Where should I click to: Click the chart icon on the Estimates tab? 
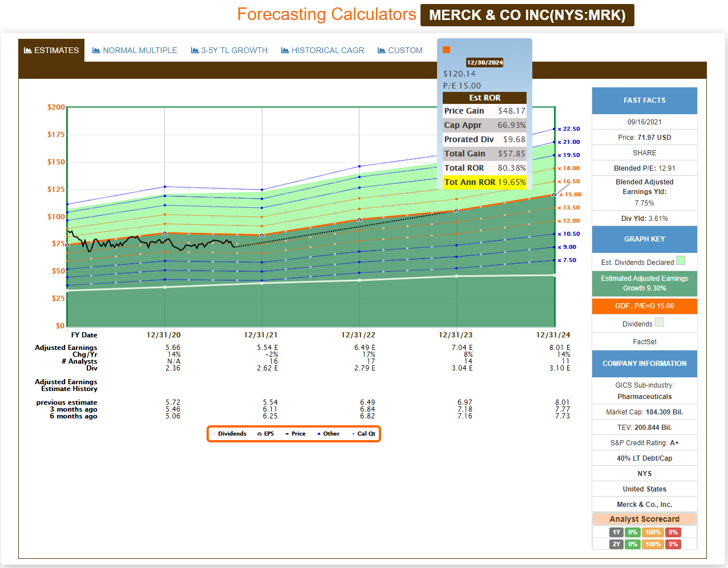pyautogui.click(x=27, y=50)
